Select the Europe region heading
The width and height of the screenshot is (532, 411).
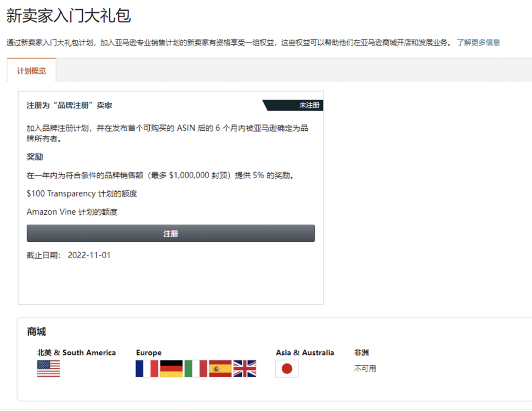(149, 352)
